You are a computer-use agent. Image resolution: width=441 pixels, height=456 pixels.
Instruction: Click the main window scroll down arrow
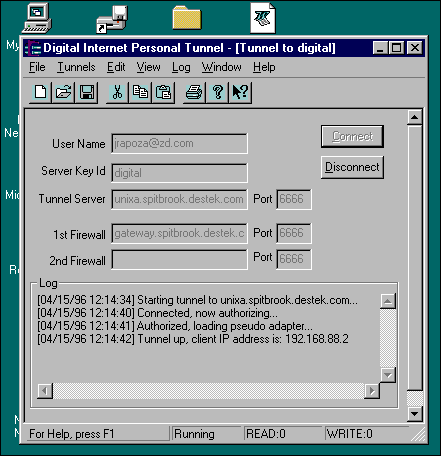pos(415,414)
